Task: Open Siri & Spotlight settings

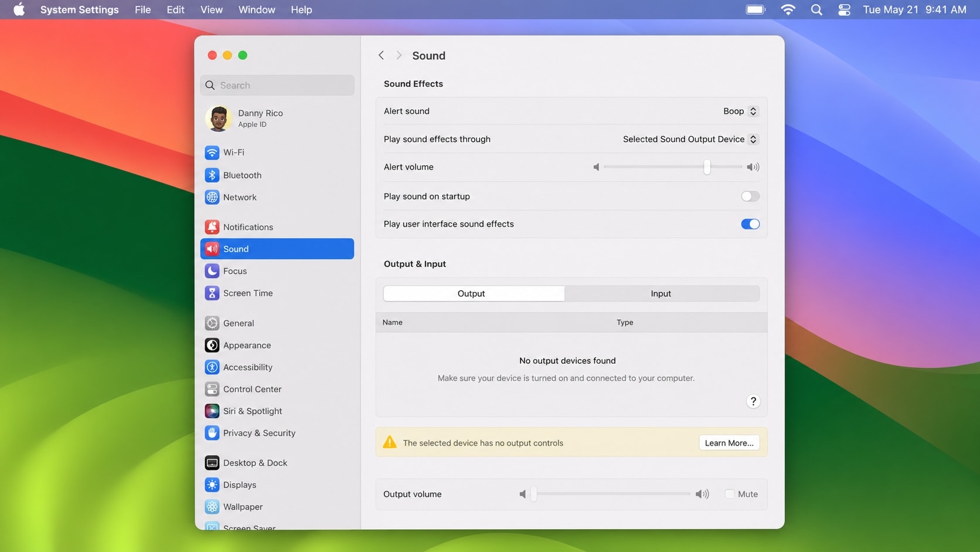Action: (x=277, y=411)
